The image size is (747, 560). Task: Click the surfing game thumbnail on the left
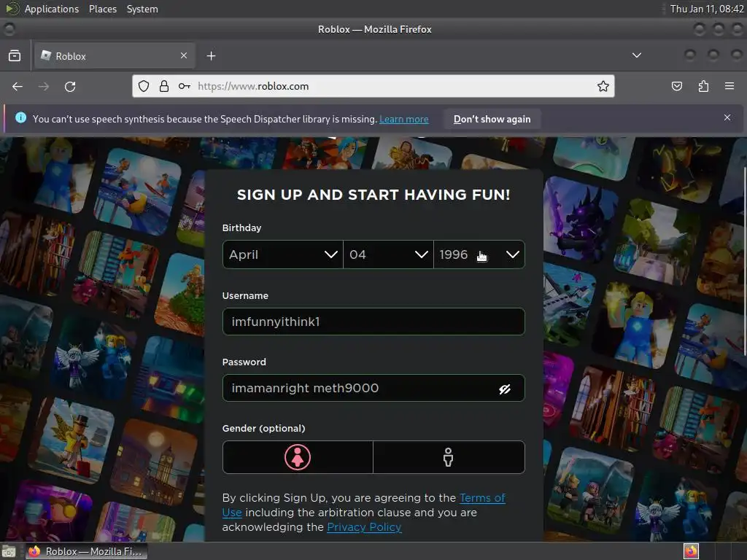[x=137, y=192]
